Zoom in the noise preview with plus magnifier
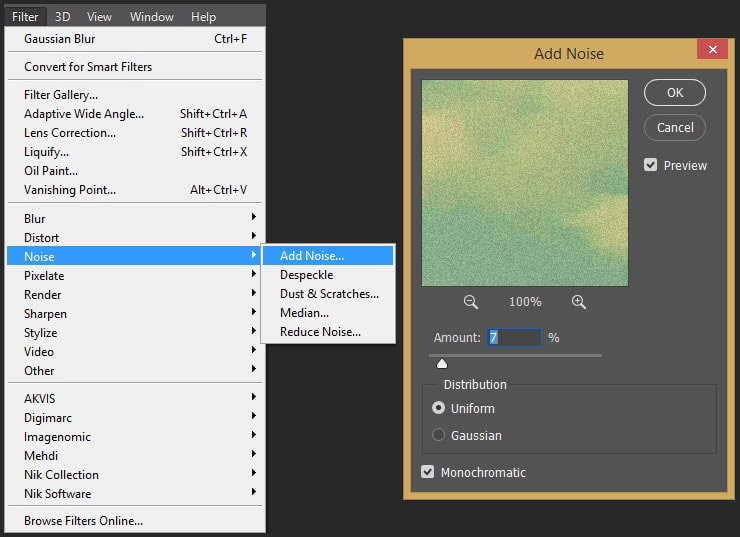Image resolution: width=740 pixels, height=537 pixels. (x=578, y=302)
